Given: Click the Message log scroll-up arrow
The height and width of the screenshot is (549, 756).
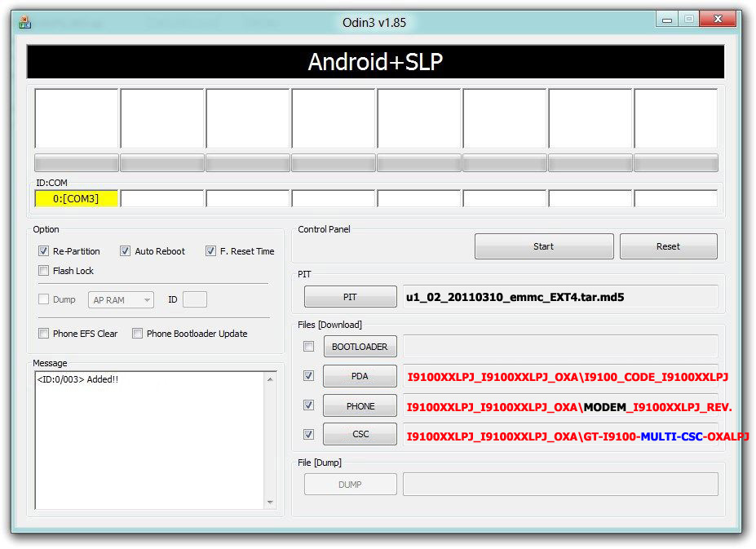Looking at the screenshot, I should pos(270,379).
